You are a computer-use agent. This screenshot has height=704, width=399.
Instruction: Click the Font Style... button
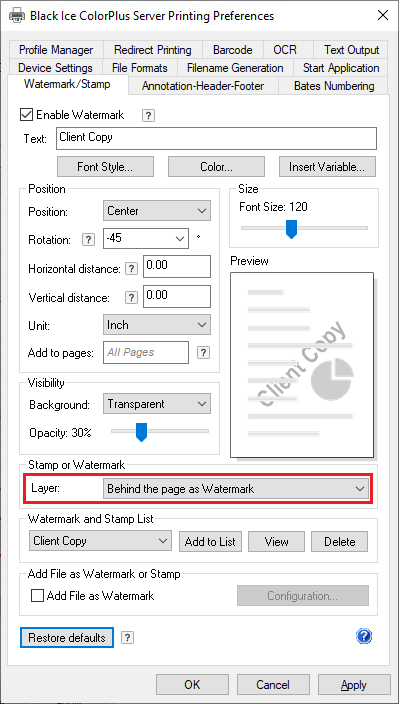pyautogui.click(x=105, y=167)
